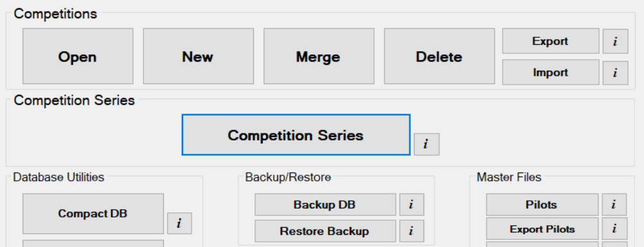Open the info icon beside Export
Screen dimensions: 644x247
click(x=615, y=42)
